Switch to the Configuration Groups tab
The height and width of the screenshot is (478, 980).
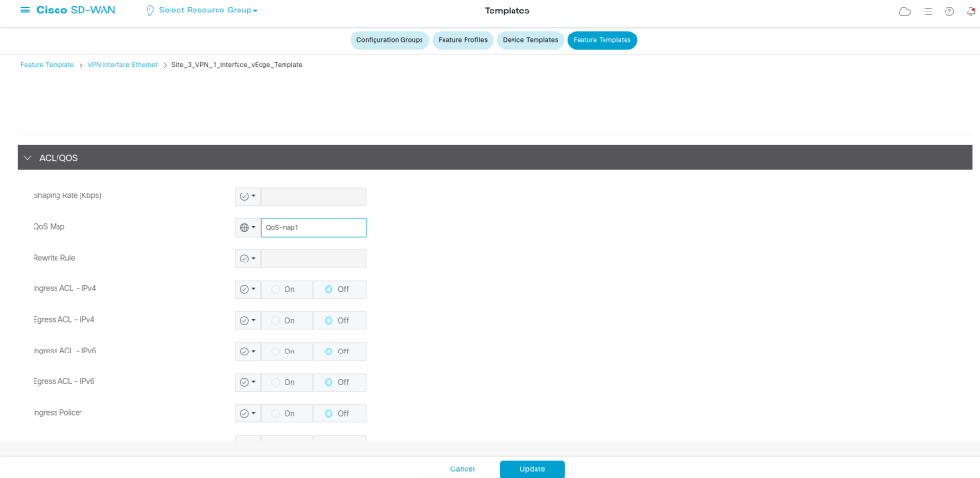tap(389, 40)
